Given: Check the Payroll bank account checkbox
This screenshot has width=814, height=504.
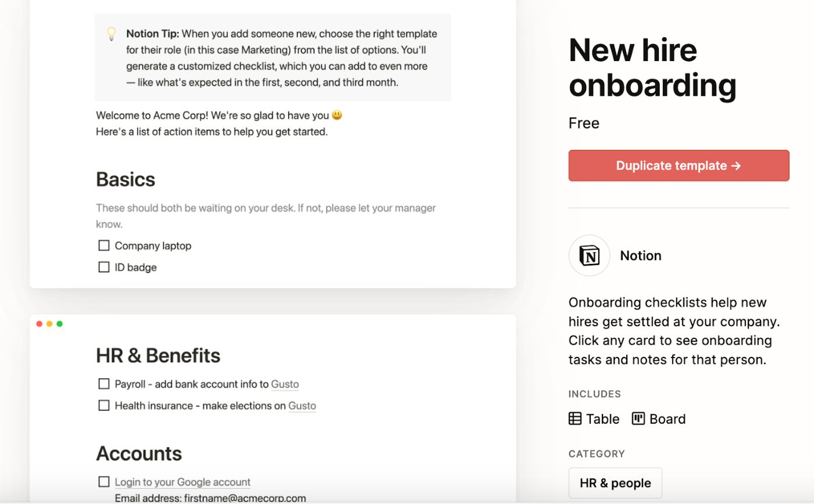Looking at the screenshot, I should (x=104, y=384).
